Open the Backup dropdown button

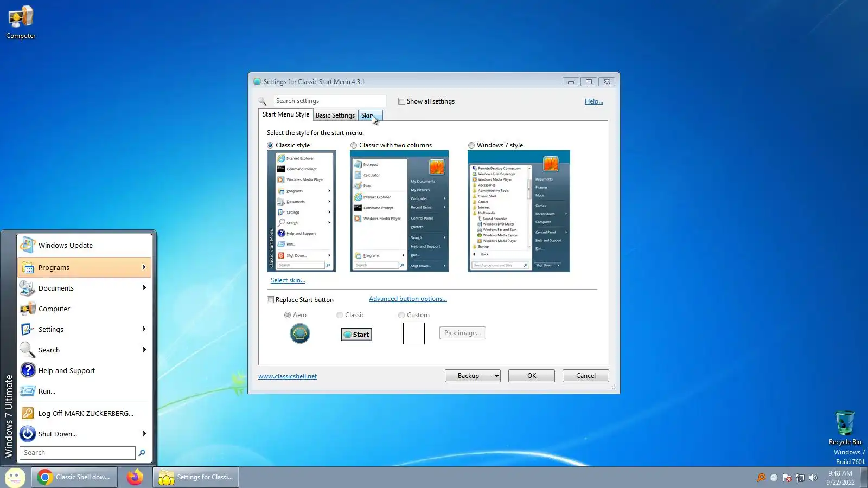click(473, 376)
